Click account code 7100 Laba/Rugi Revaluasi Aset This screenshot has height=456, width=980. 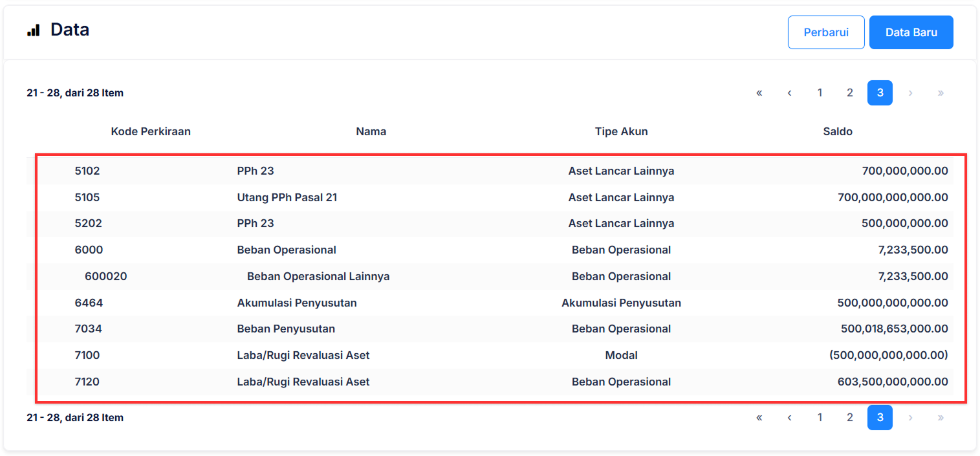(x=87, y=355)
